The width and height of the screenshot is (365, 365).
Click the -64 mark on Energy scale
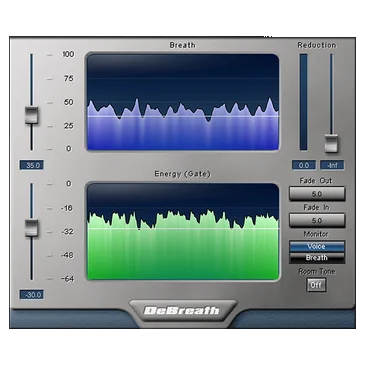[x=67, y=279]
